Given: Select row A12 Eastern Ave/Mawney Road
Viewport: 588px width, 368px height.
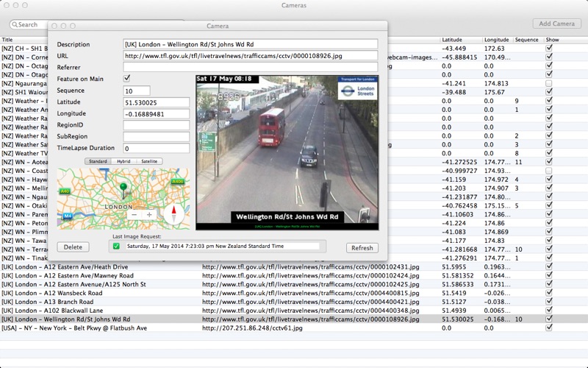Looking at the screenshot, I should [x=294, y=275].
